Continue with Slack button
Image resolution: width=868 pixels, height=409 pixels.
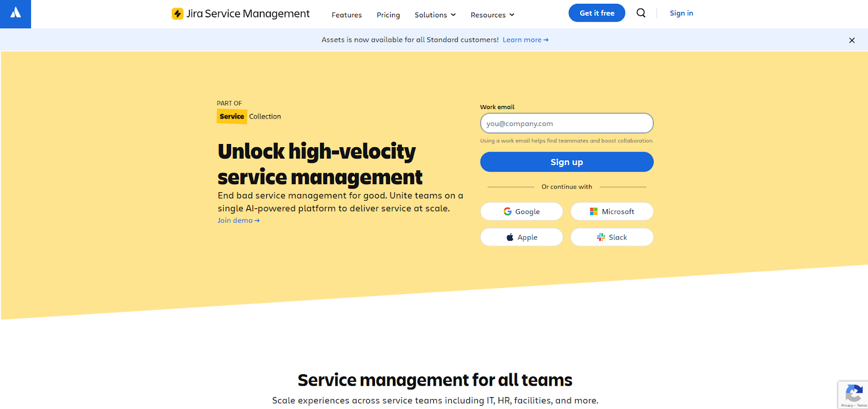pyautogui.click(x=612, y=237)
